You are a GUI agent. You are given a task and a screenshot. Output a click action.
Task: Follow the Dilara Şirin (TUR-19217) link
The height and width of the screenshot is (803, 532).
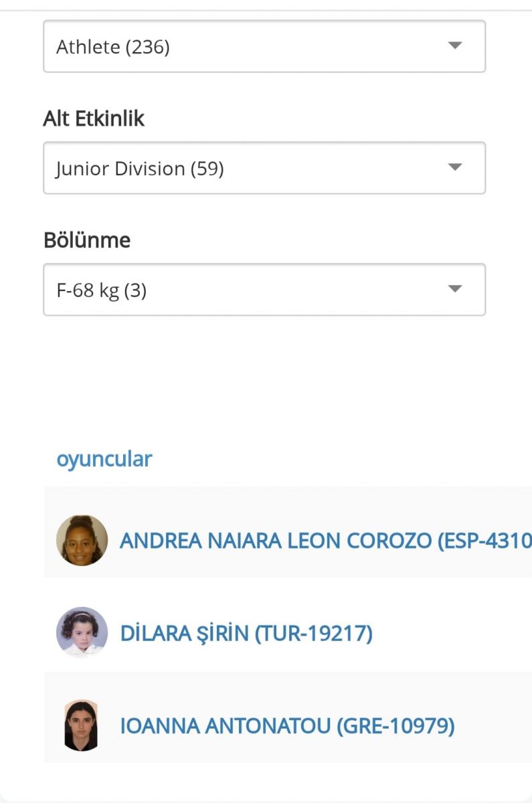[246, 633]
